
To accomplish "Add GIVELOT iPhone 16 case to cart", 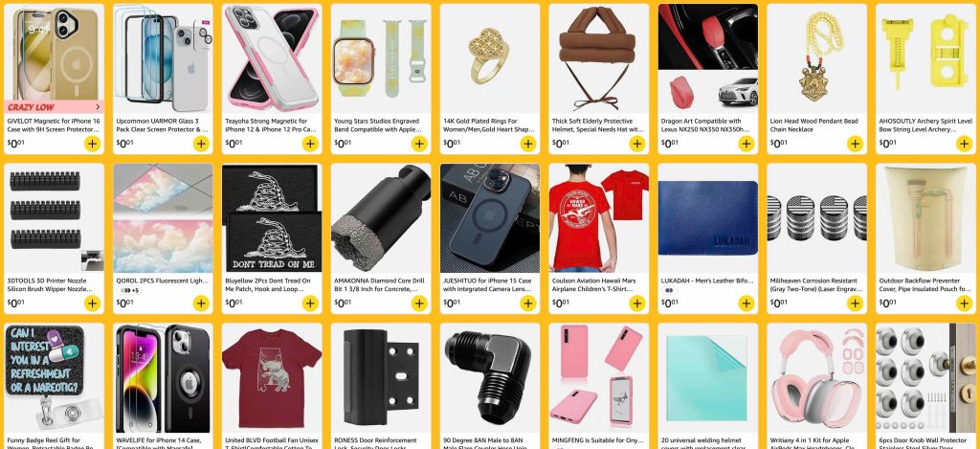I will [x=92, y=144].
